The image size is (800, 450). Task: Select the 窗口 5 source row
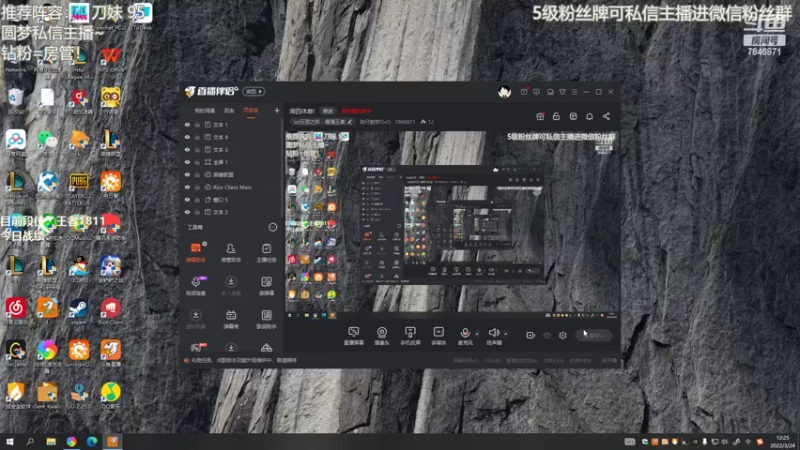[x=232, y=199]
